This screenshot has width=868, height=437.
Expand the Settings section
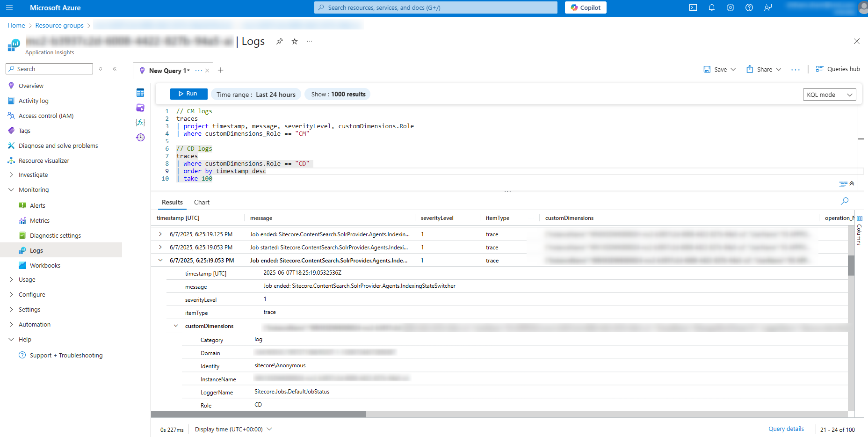point(11,309)
